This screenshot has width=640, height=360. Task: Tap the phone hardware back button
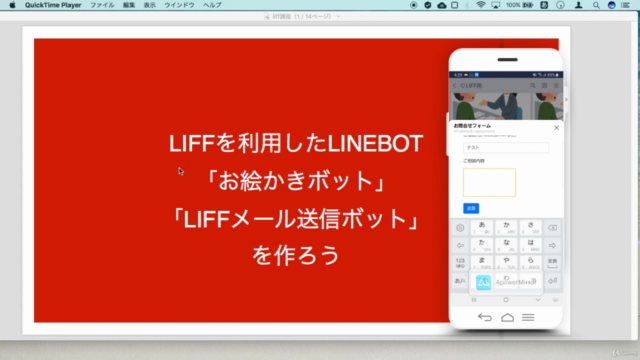click(485, 317)
